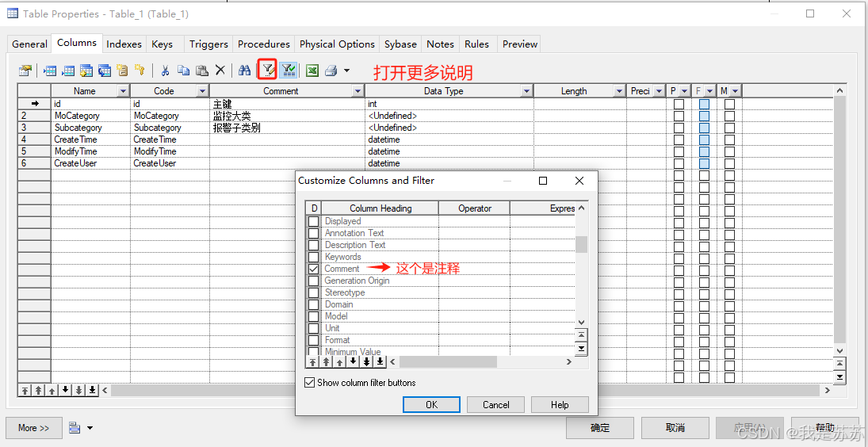
Task: Jump to the dialog list's last page
Action: click(x=581, y=349)
